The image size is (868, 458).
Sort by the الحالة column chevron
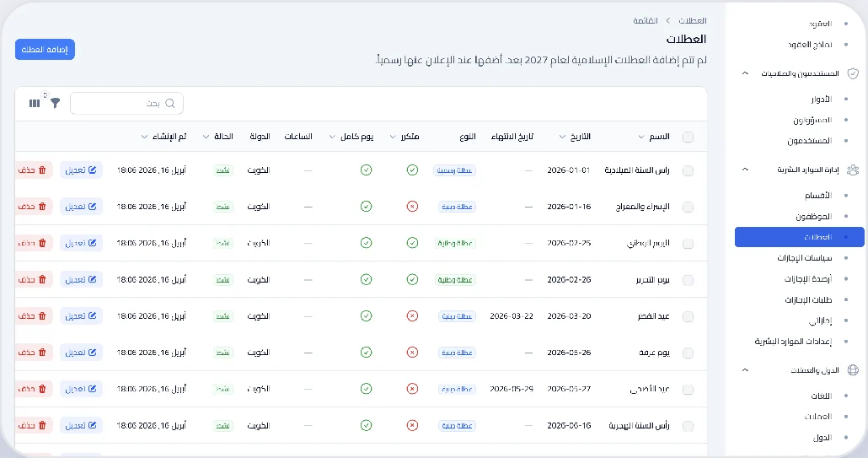(x=206, y=137)
